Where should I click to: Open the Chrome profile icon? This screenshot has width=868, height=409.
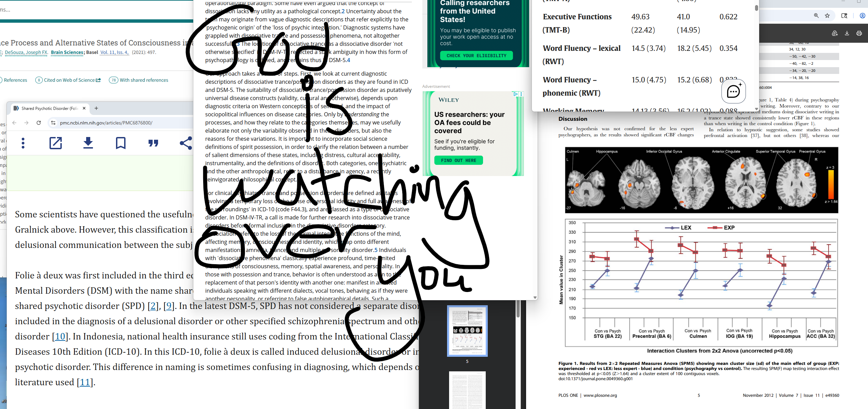click(x=861, y=16)
